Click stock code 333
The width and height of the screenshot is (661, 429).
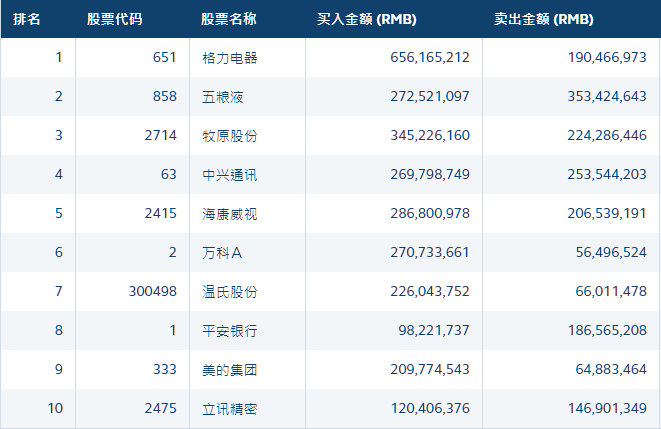(165, 369)
